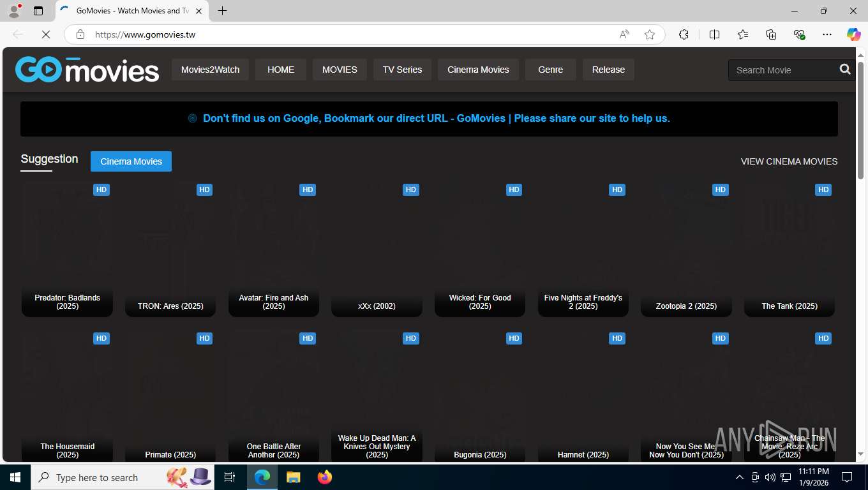
Task: Open taskbar clock showing 11:11 PM
Action: coord(813,477)
